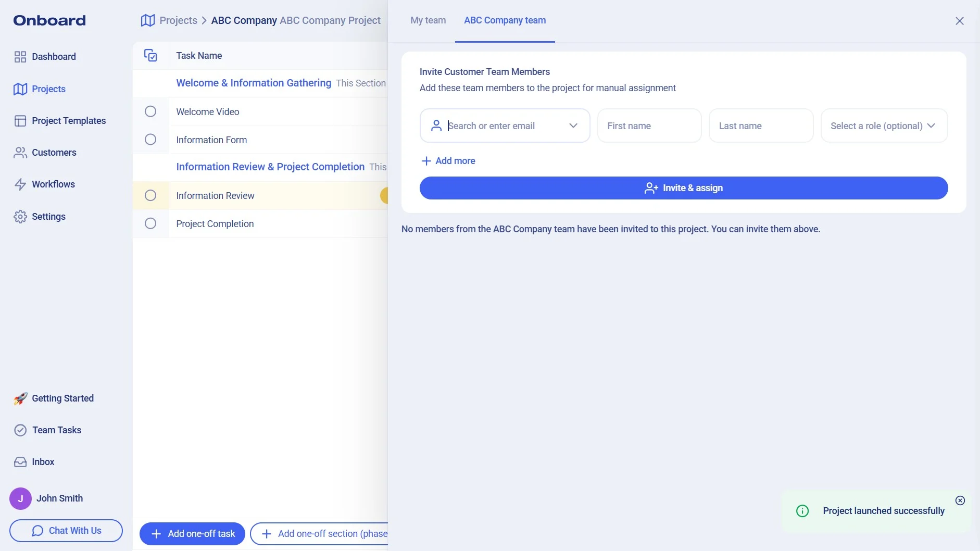Switch to the My team tab
980x551 pixels.
pyautogui.click(x=428, y=20)
